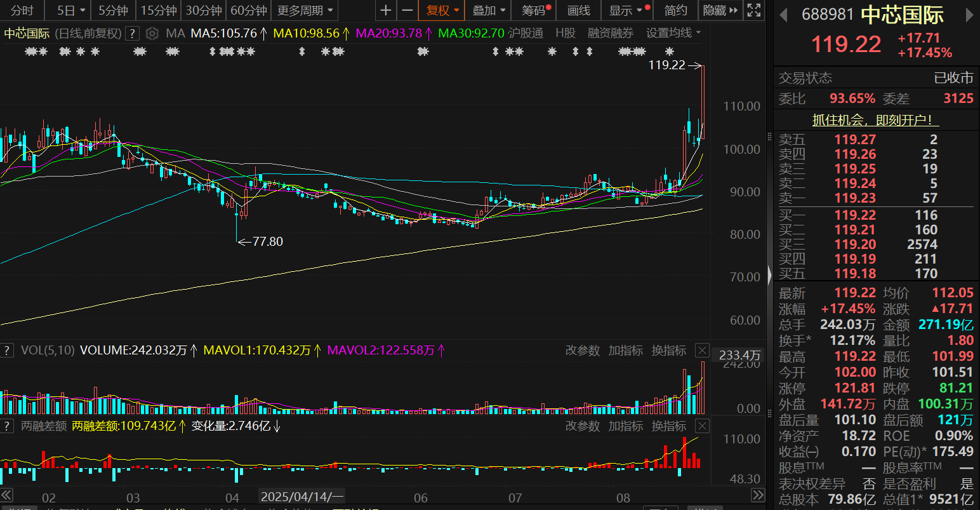The height and width of the screenshot is (510, 980).
Task: Open the 设置均线 dropdown
Action: coord(673,33)
